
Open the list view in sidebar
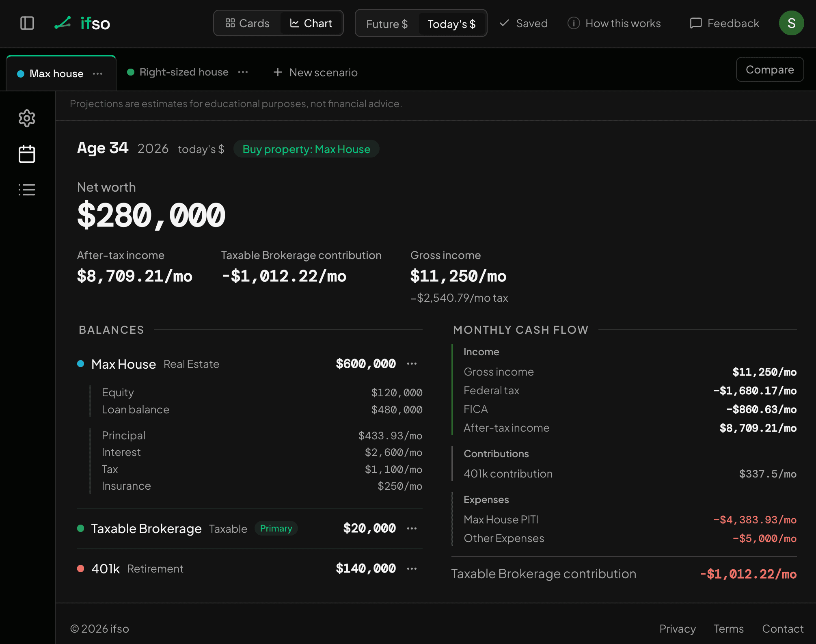click(x=27, y=190)
